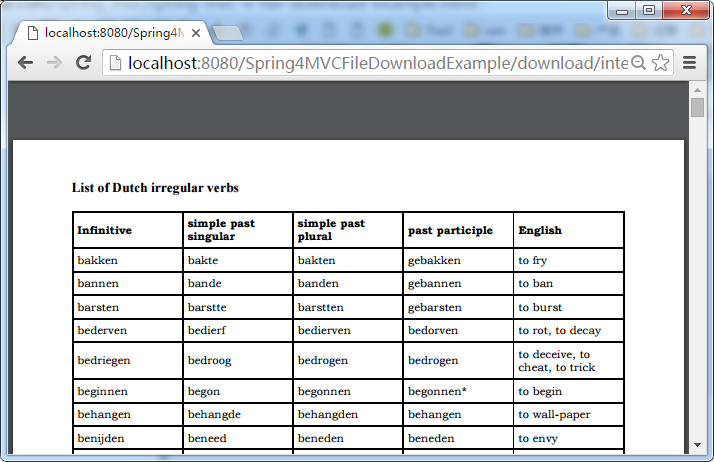714x462 pixels.
Task: Click the cell 'bederven'
Action: coord(128,330)
